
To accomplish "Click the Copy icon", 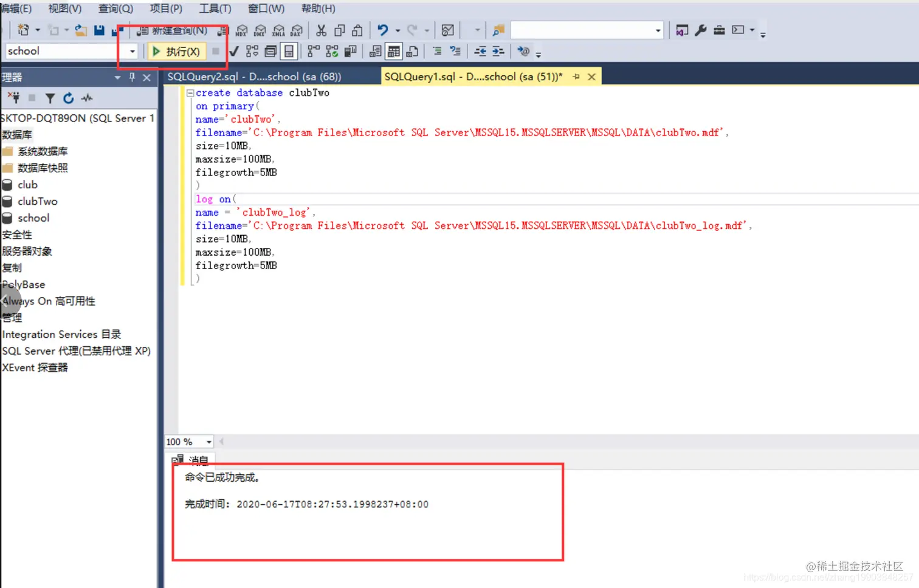I will [x=340, y=30].
